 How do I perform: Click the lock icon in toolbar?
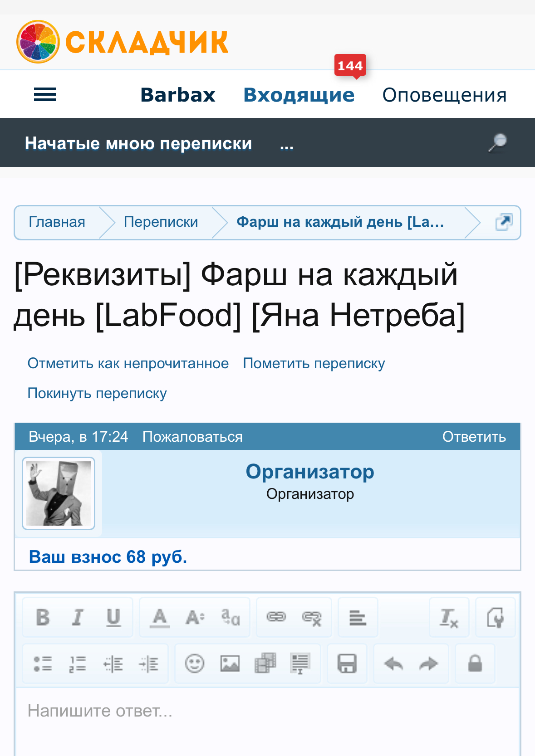pyautogui.click(x=475, y=664)
